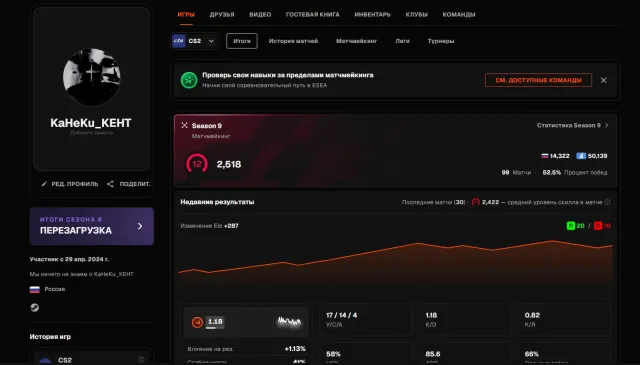
Task: Click Добавить заметку under username
Action: tap(91, 133)
